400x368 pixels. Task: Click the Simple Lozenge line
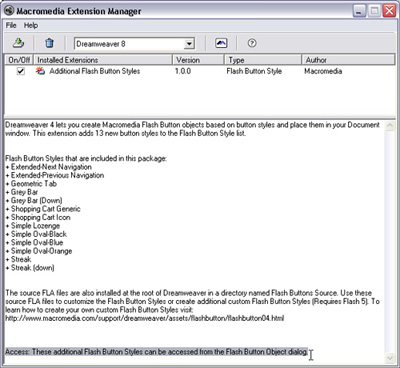(33, 226)
